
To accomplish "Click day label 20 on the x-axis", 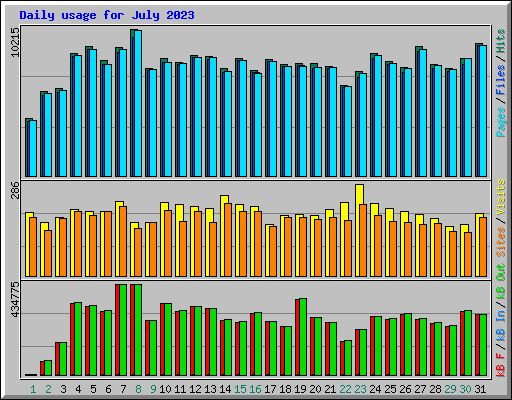I will 315,389.
